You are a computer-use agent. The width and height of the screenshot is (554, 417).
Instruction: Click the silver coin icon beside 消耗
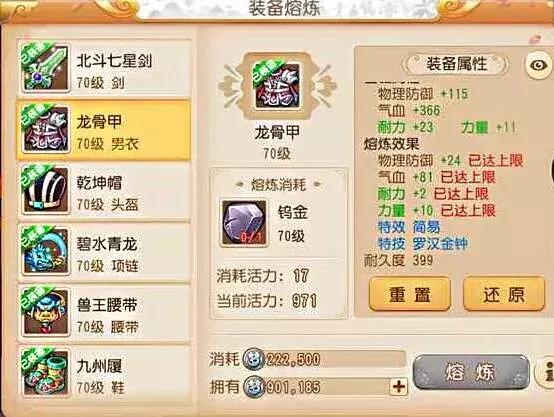(x=254, y=359)
